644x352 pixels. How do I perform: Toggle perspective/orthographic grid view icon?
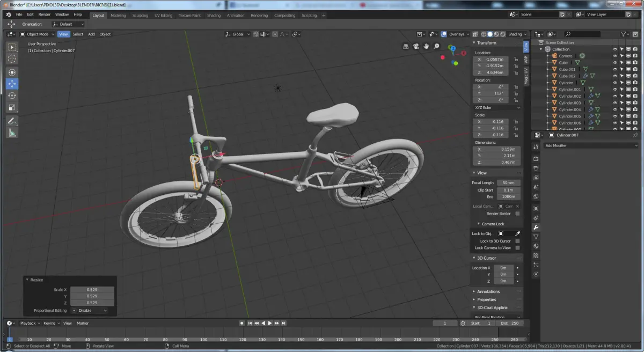[406, 47]
